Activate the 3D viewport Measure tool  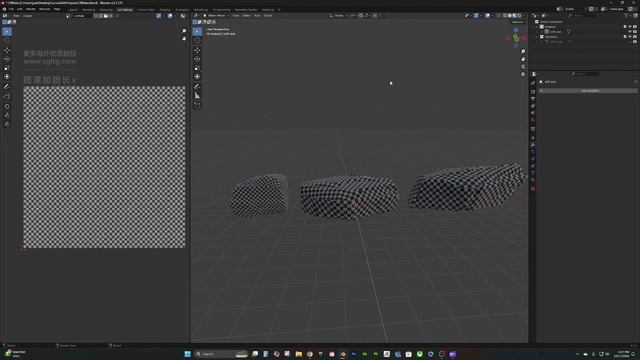pos(197,96)
